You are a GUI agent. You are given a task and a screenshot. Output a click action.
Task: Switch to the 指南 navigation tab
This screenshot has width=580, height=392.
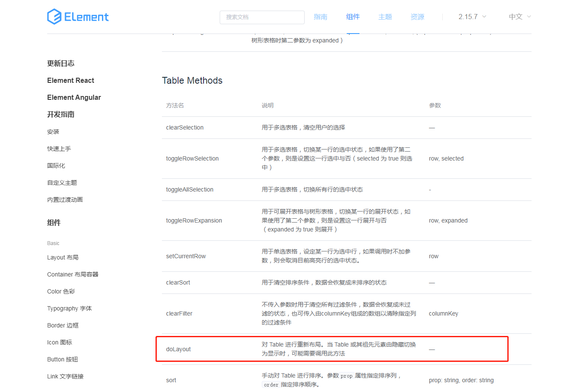point(321,17)
